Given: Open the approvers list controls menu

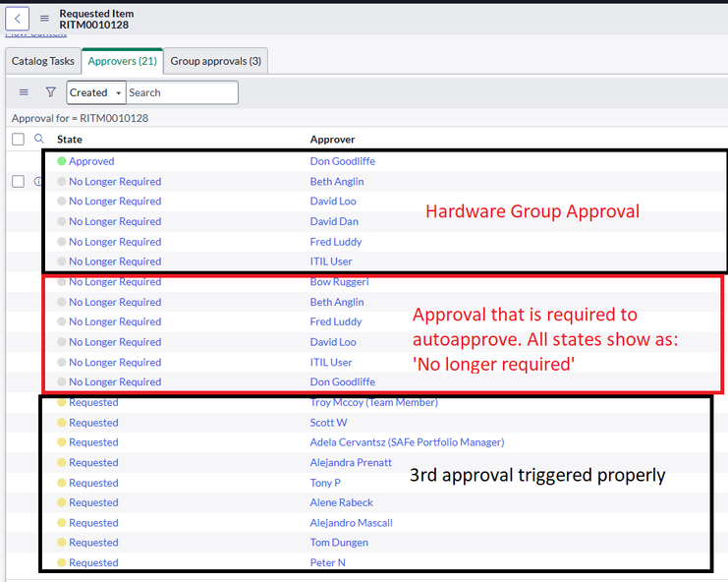Looking at the screenshot, I should coord(24,92).
